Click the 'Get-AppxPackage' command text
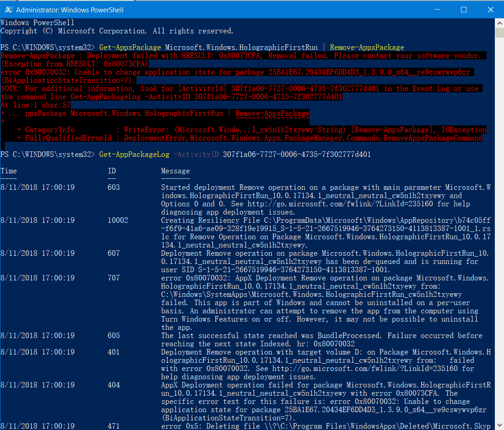 pyautogui.click(x=130, y=48)
